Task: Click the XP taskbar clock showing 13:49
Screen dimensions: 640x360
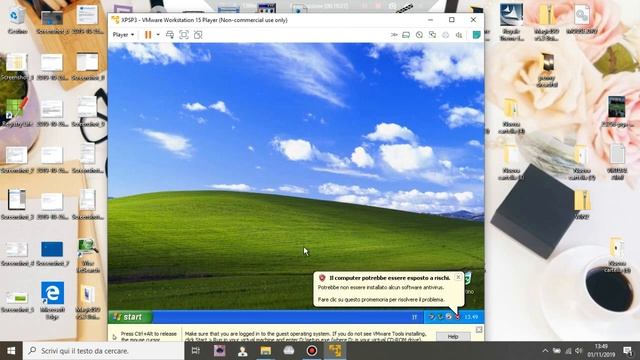Action: click(x=471, y=317)
